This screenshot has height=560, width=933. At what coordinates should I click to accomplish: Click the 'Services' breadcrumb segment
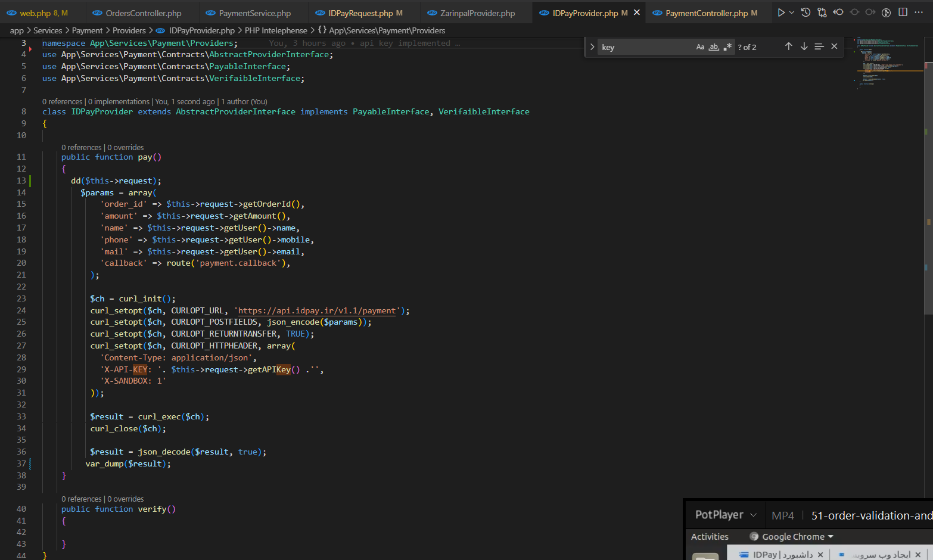tap(48, 30)
